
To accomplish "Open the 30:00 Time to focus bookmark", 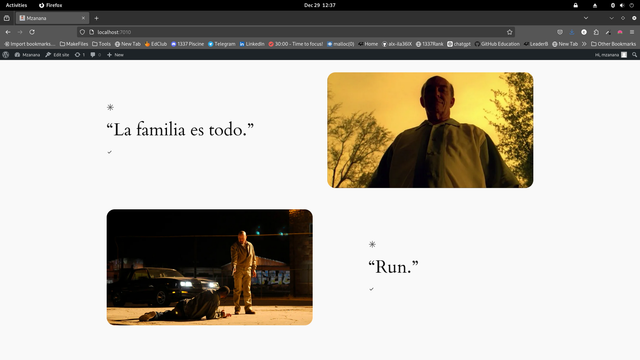I will [x=296, y=44].
